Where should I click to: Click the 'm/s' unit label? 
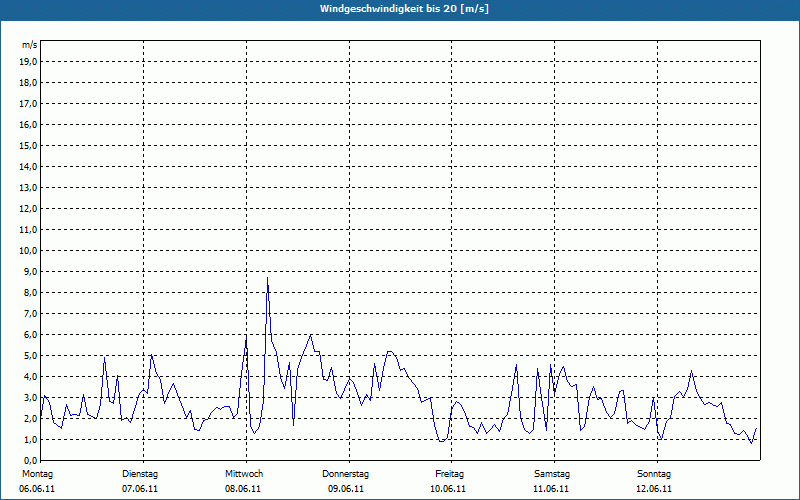(x=30, y=45)
